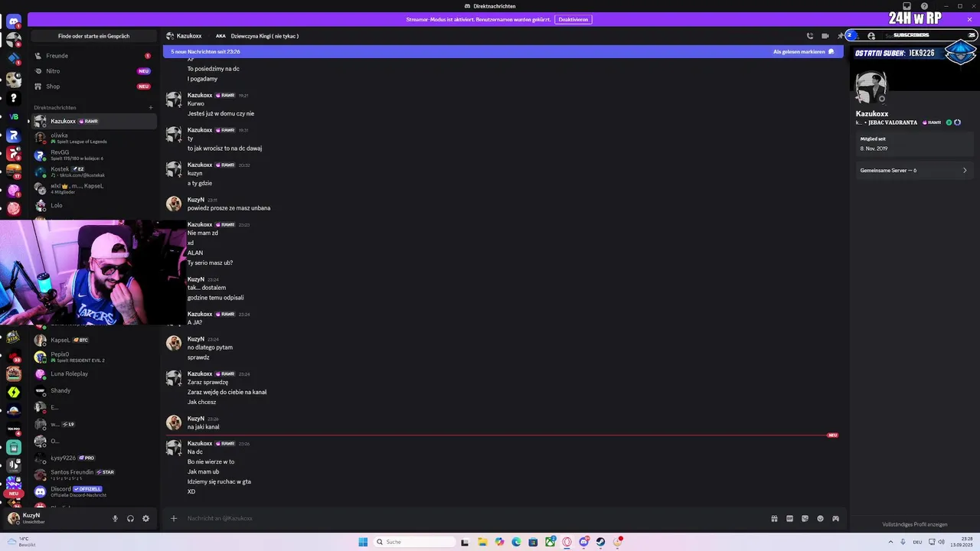
Task: Open Discord from Windows taskbar
Action: point(584,542)
